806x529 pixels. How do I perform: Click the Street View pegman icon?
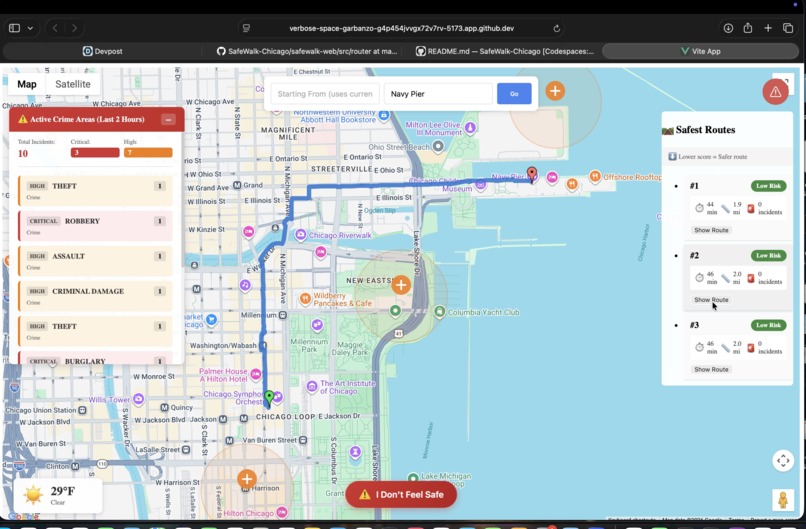coord(783,500)
